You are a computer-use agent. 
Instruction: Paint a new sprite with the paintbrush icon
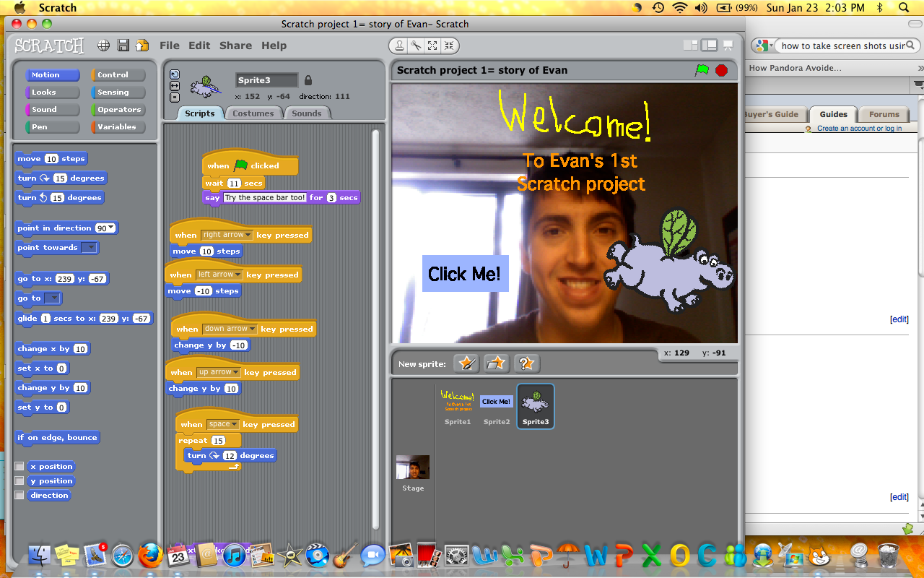[466, 363]
